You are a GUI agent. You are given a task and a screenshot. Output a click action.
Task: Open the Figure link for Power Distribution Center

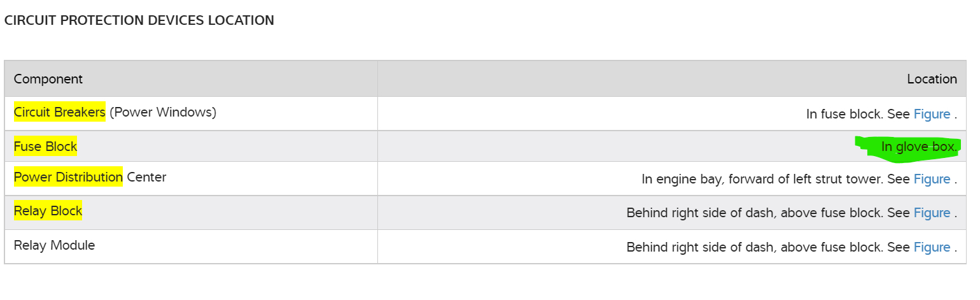[x=932, y=179]
